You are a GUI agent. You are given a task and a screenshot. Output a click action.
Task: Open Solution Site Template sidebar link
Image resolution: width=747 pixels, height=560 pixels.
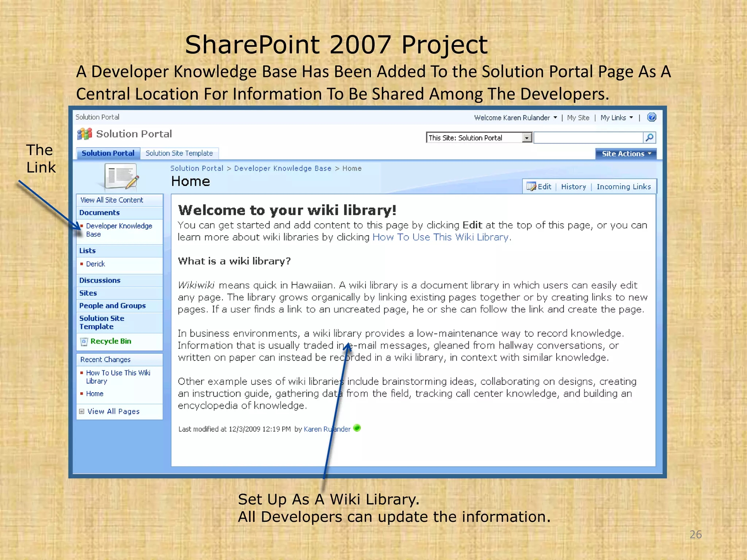[102, 323]
